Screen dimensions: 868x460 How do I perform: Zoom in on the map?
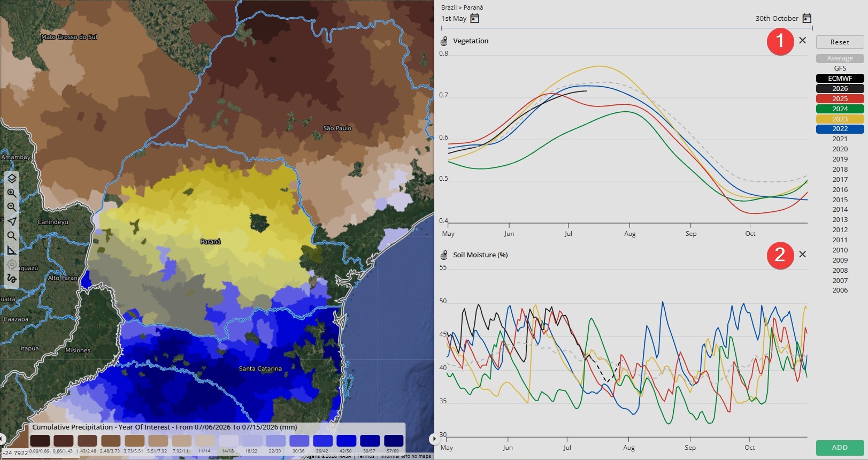point(12,193)
